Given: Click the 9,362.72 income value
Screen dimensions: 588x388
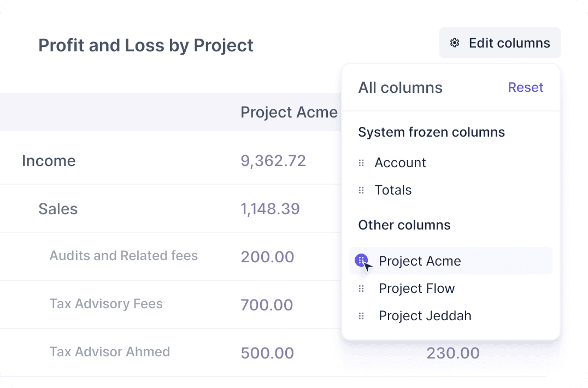Looking at the screenshot, I should pyautogui.click(x=273, y=161).
